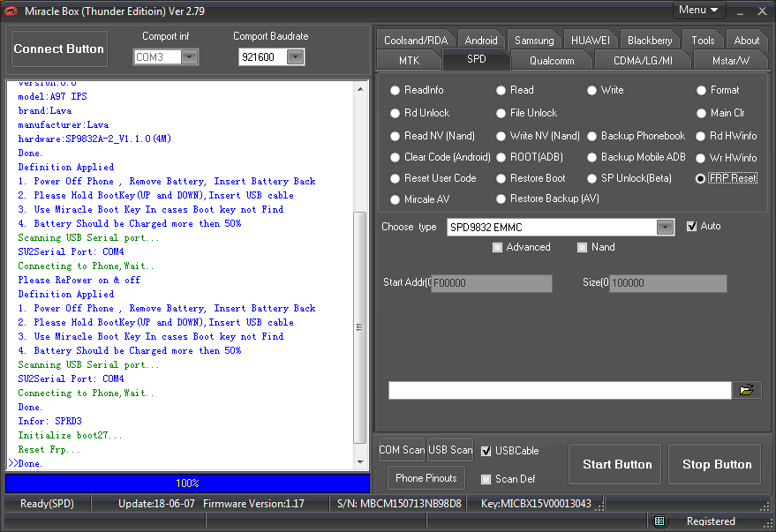Click the status bar grid icon near Registered
Screen dimensions: 776x532
click(x=659, y=521)
